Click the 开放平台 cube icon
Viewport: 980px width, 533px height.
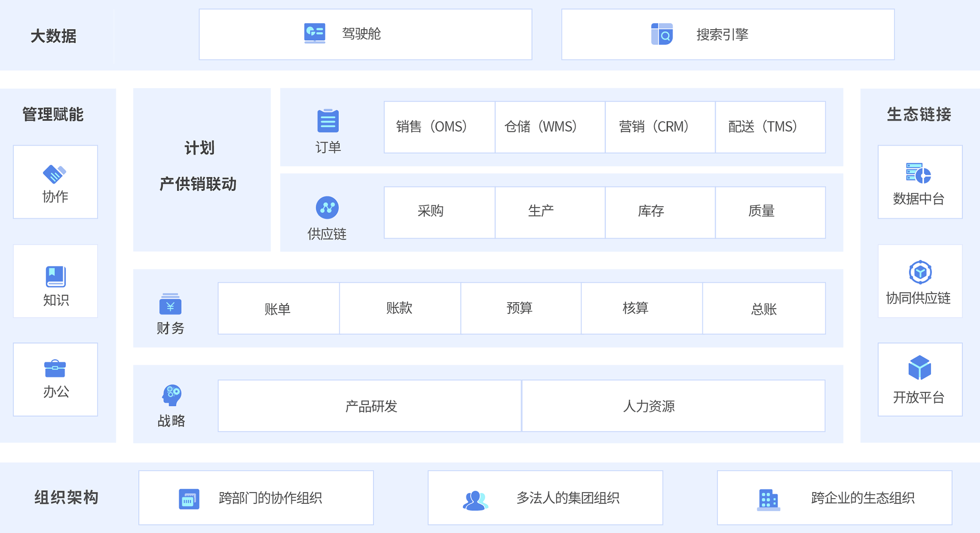tap(919, 368)
